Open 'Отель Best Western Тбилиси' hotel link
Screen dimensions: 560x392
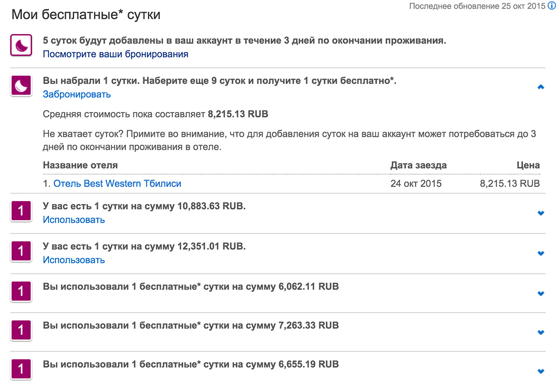pos(117,183)
